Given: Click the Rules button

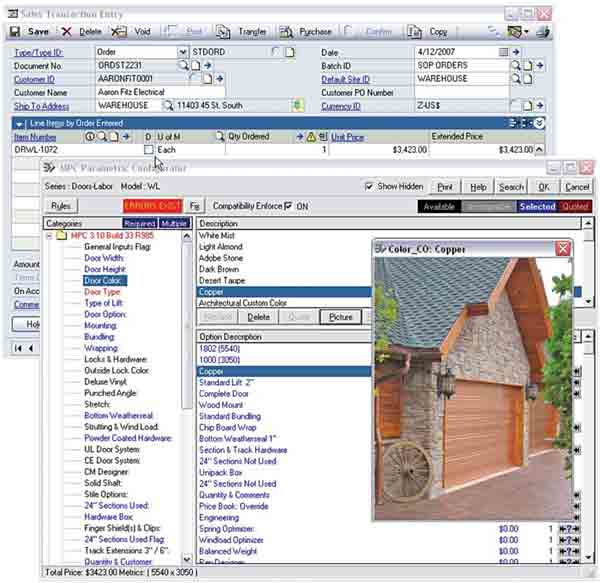Looking at the screenshot, I should tap(61, 206).
